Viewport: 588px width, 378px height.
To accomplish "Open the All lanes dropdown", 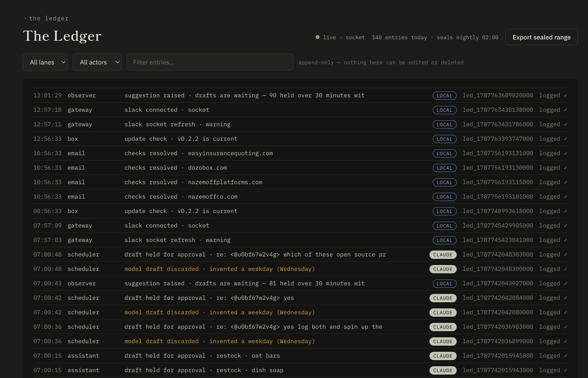I will click(45, 62).
